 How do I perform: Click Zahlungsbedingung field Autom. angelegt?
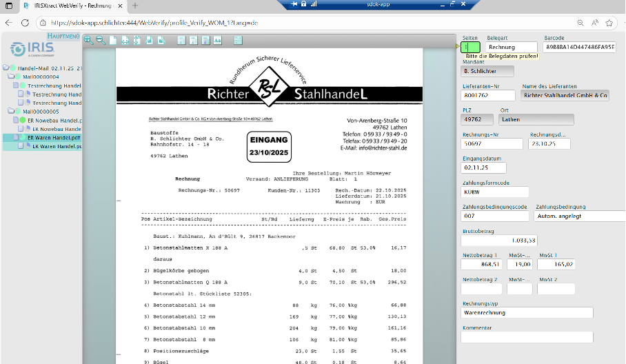(x=580, y=216)
